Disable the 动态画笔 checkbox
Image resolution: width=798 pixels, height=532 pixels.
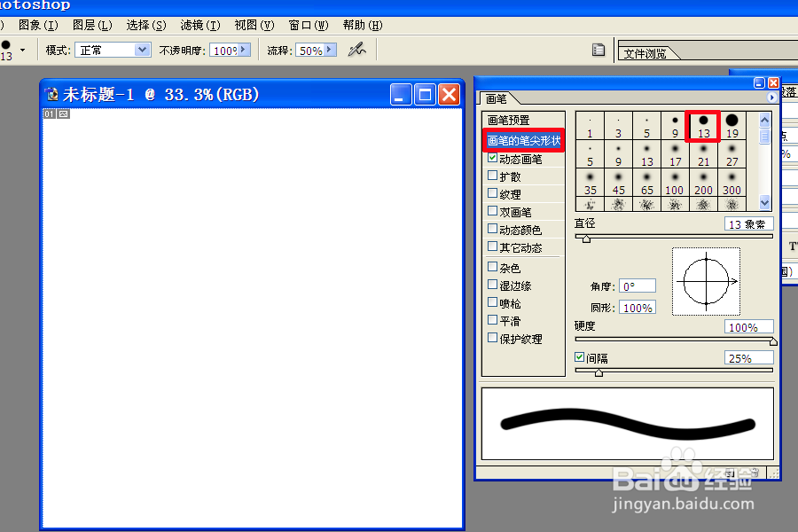click(490, 158)
